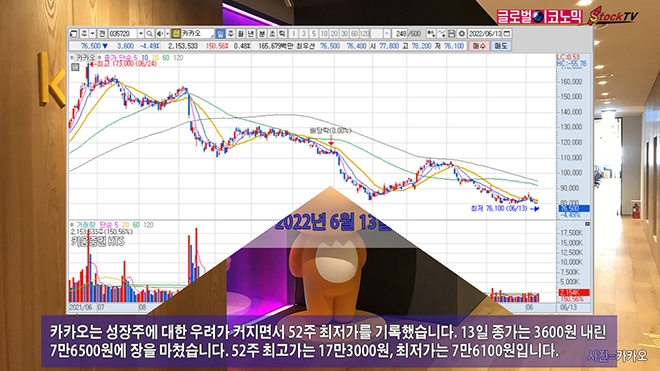Click the blue 76,500 current price marker
Screen dimensions: 660x371
pyautogui.click(x=574, y=208)
